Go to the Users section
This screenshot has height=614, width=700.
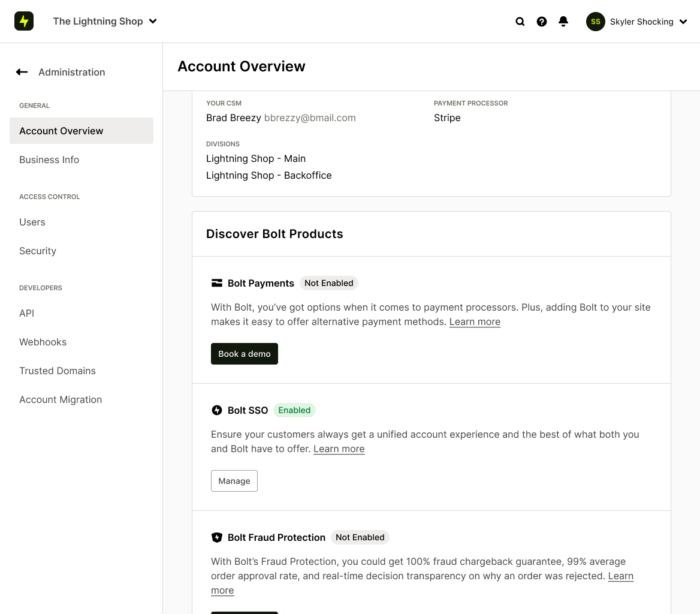pos(32,222)
